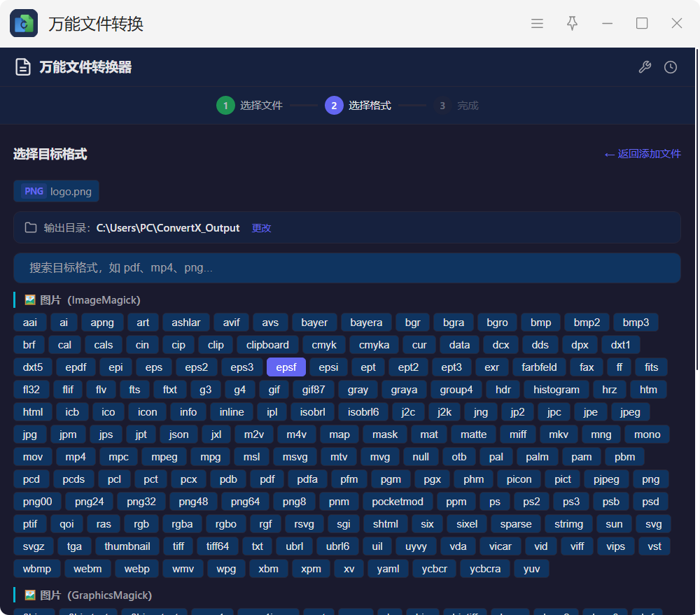The height and width of the screenshot is (615, 700).
Task: Click the logo.png file chip
Action: 56,192
